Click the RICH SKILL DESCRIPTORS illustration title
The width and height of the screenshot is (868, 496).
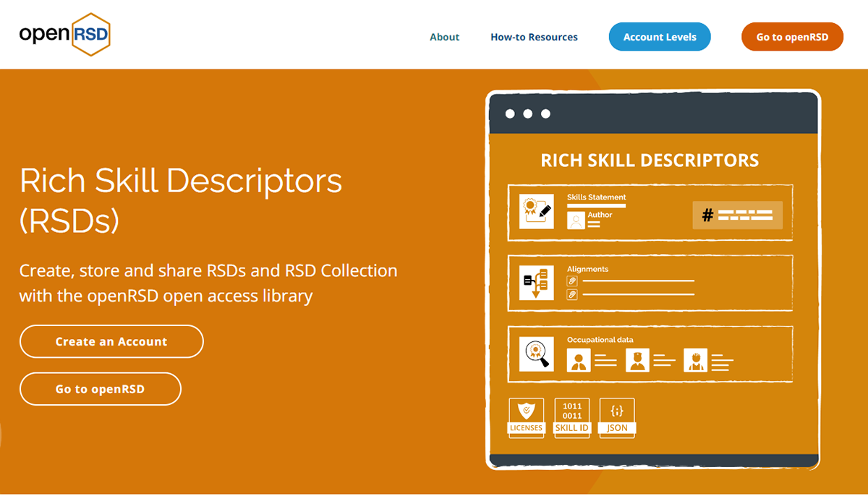pos(650,161)
